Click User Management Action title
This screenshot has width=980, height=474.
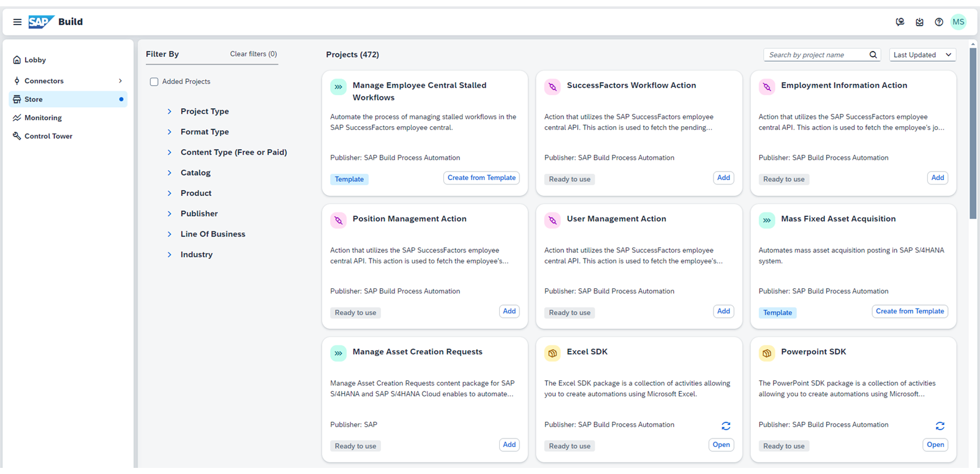[616, 219]
